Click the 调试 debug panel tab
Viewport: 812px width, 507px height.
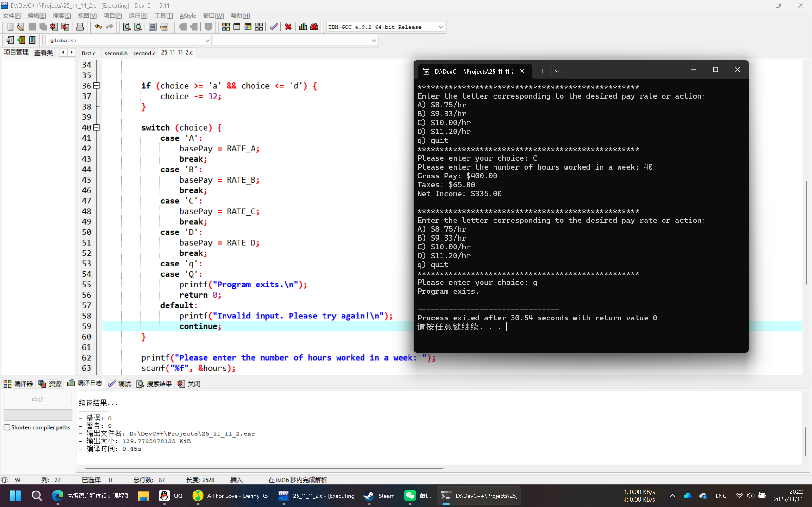tap(120, 384)
